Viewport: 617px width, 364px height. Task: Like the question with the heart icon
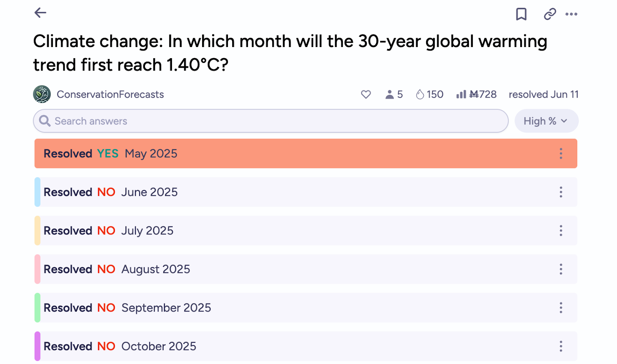pyautogui.click(x=366, y=94)
